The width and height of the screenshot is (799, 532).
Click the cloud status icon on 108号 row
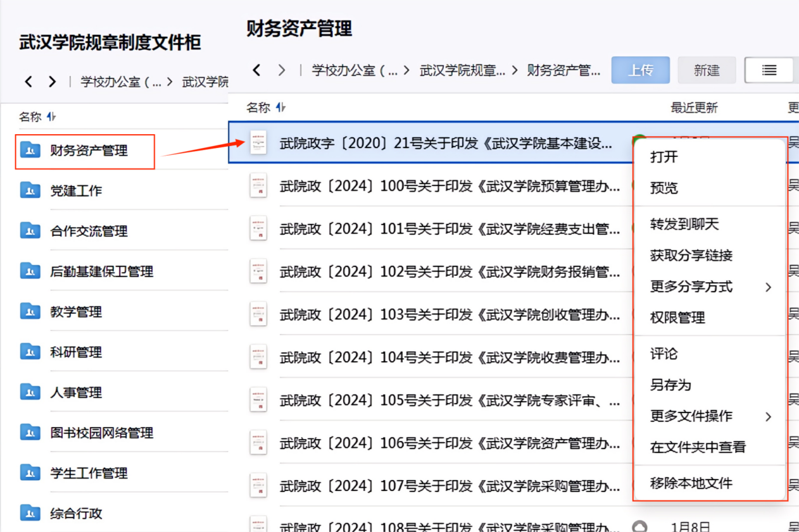click(640, 526)
